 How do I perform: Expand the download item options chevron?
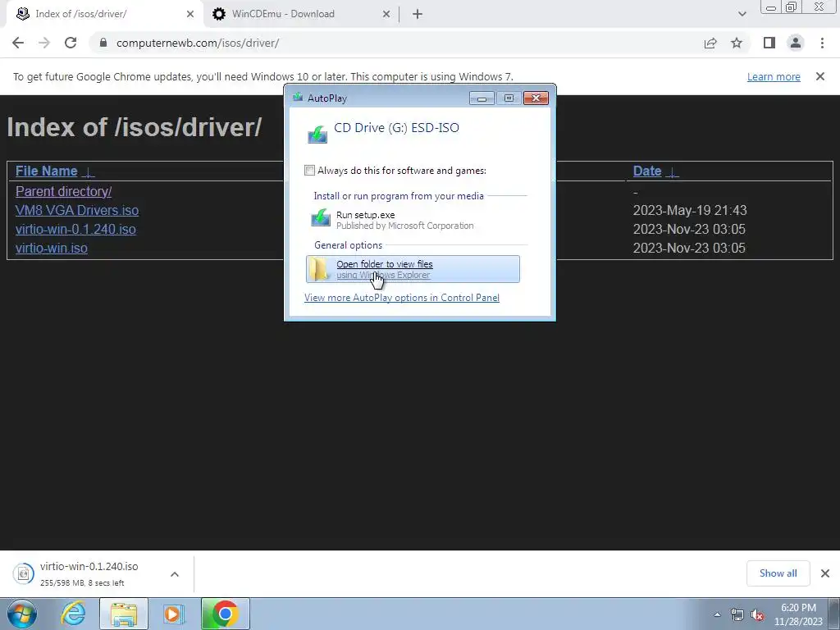[x=175, y=573]
